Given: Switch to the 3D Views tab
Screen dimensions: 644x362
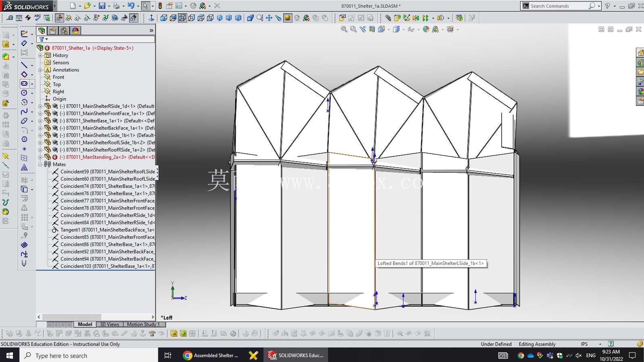Looking at the screenshot, I should (109, 324).
